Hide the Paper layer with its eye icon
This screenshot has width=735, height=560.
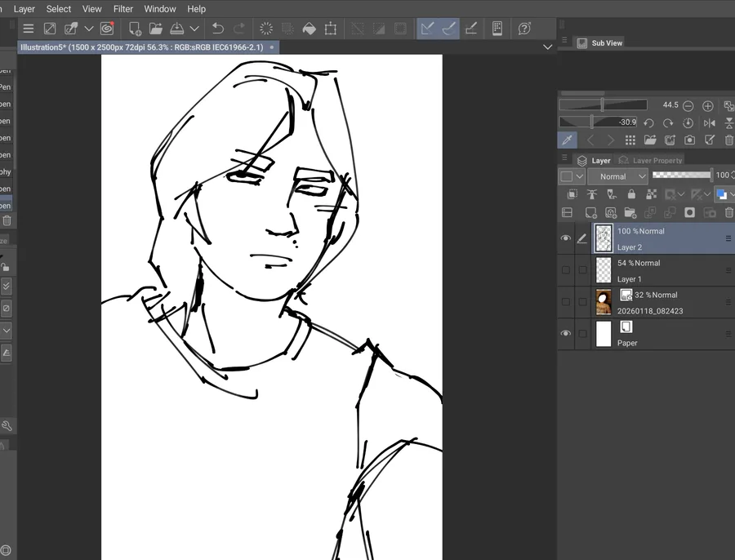coord(566,334)
